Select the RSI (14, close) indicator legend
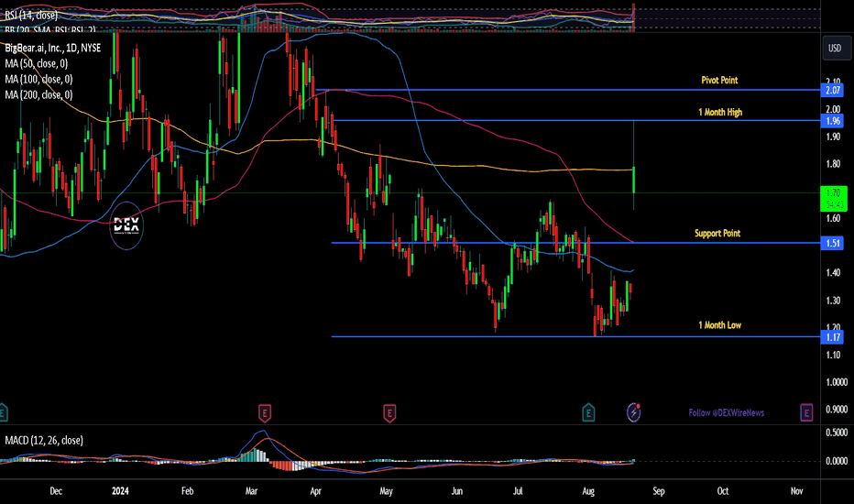The width and height of the screenshot is (854, 504). pyautogui.click(x=31, y=16)
